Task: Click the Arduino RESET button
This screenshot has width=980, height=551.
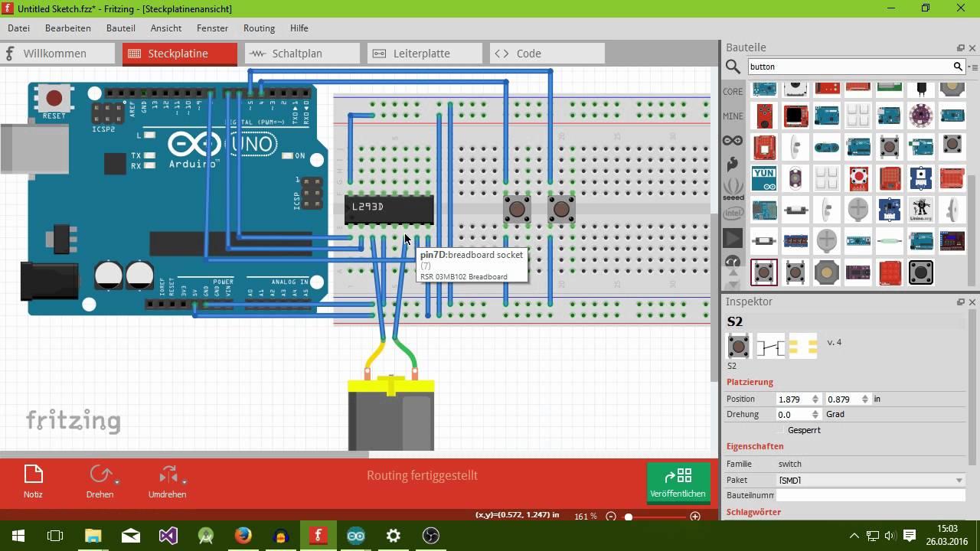Action: (x=54, y=98)
